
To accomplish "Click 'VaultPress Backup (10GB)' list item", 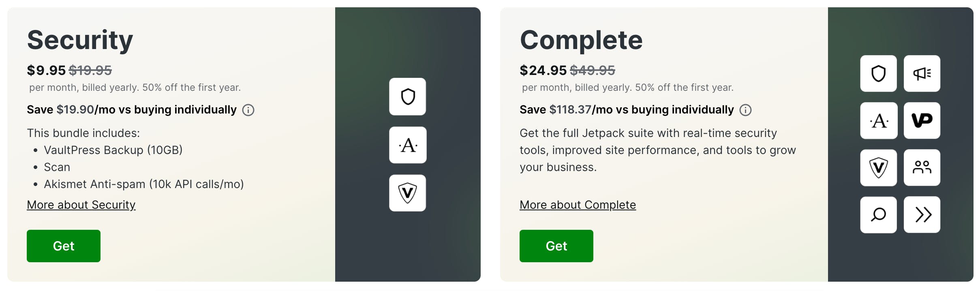I will click(x=113, y=150).
